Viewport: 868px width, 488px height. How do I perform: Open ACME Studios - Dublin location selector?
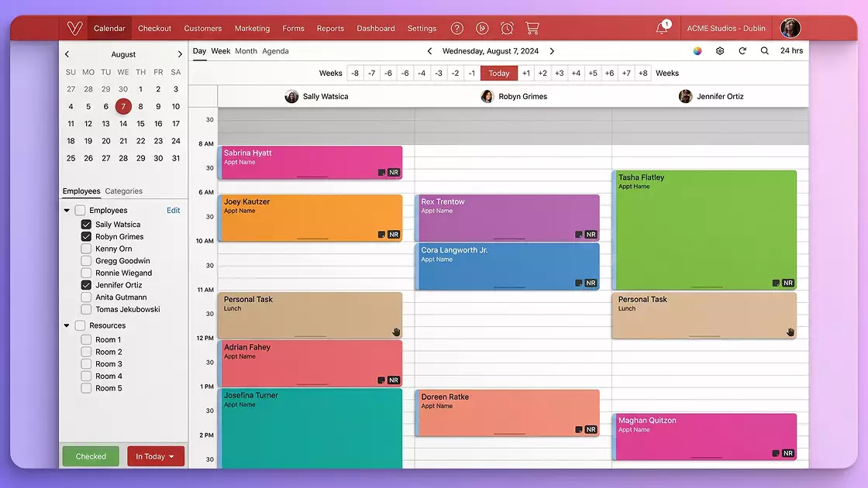[725, 28]
